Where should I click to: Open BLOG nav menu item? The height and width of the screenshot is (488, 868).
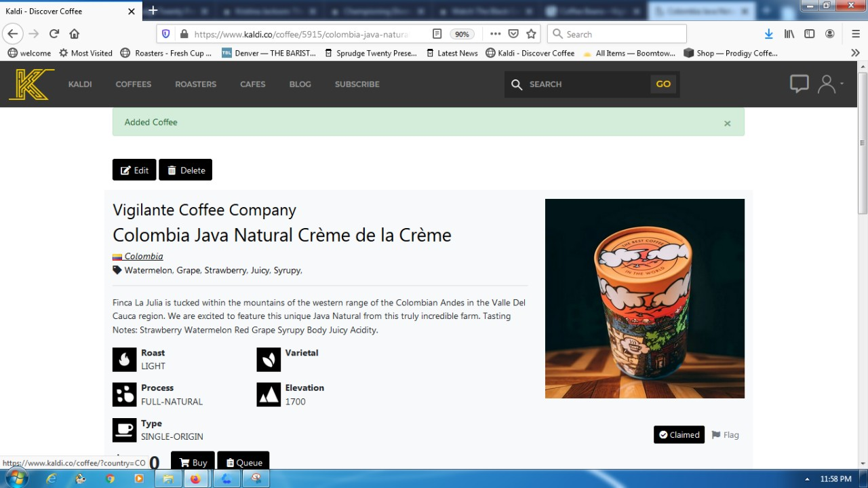[x=300, y=84]
